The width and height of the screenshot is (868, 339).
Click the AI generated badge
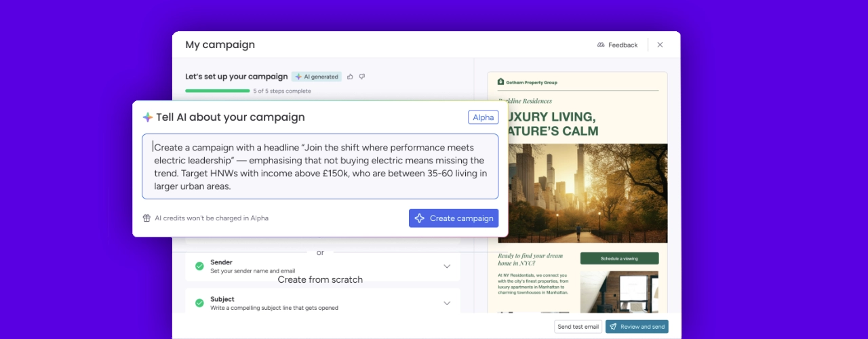click(x=317, y=77)
